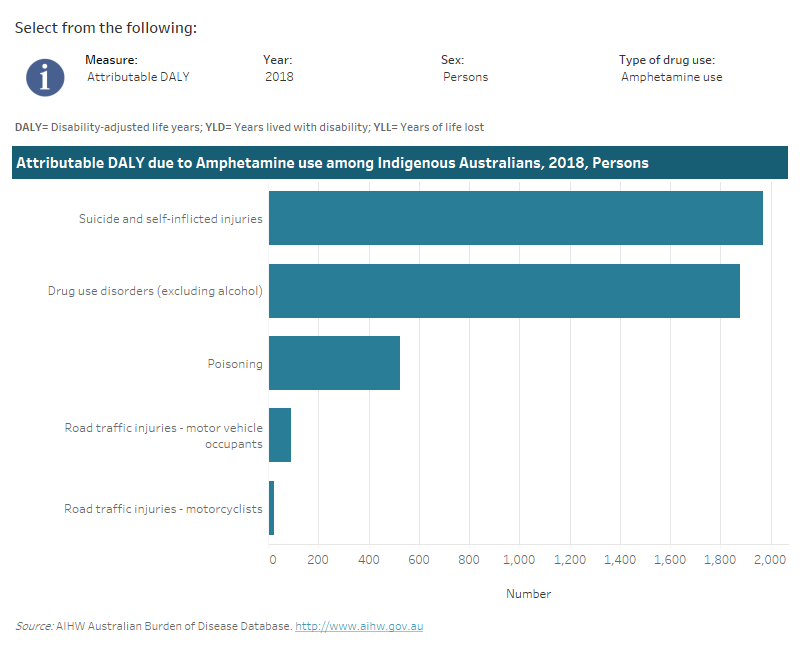800x650 pixels.
Task: Select the Drug use disorders bar
Action: tap(505, 291)
